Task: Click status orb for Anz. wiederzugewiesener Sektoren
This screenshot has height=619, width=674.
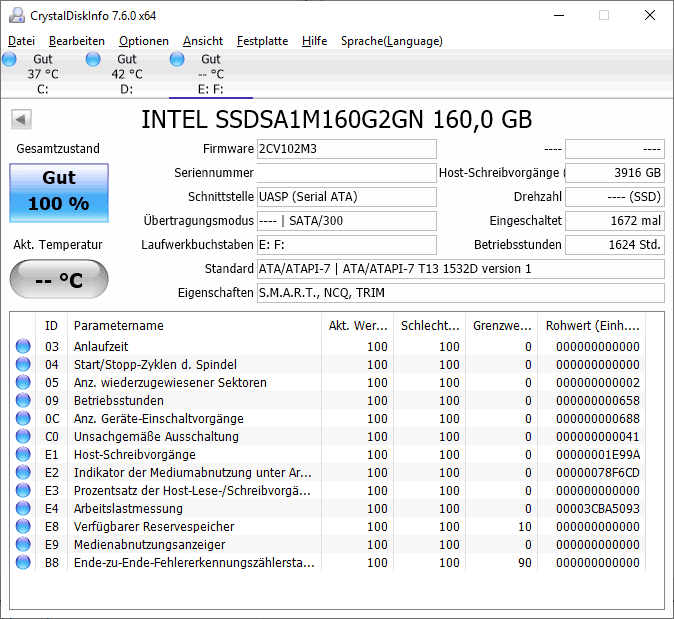Action: (23, 382)
